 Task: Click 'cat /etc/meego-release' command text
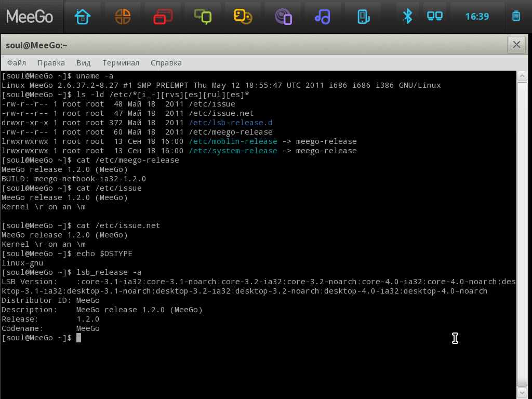tap(128, 160)
